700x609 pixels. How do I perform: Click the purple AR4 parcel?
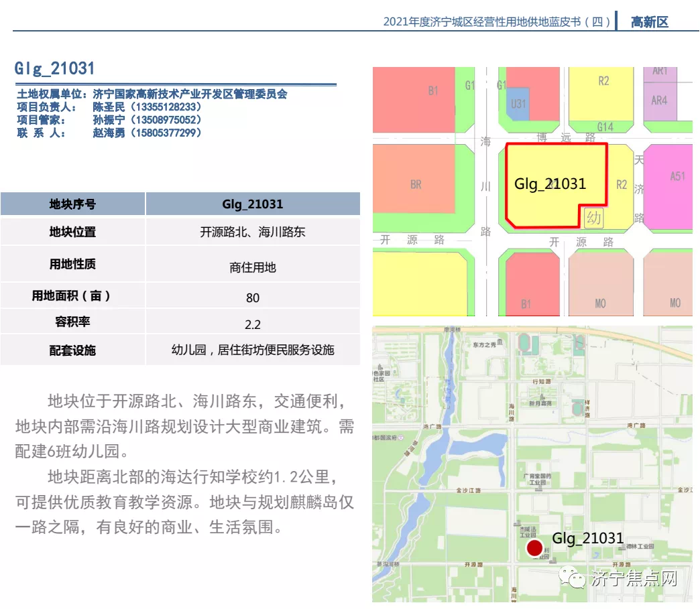click(x=659, y=100)
